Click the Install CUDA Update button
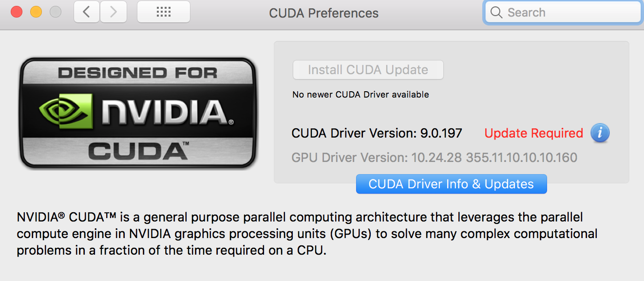Viewport: 644px width, 281px height. click(368, 70)
